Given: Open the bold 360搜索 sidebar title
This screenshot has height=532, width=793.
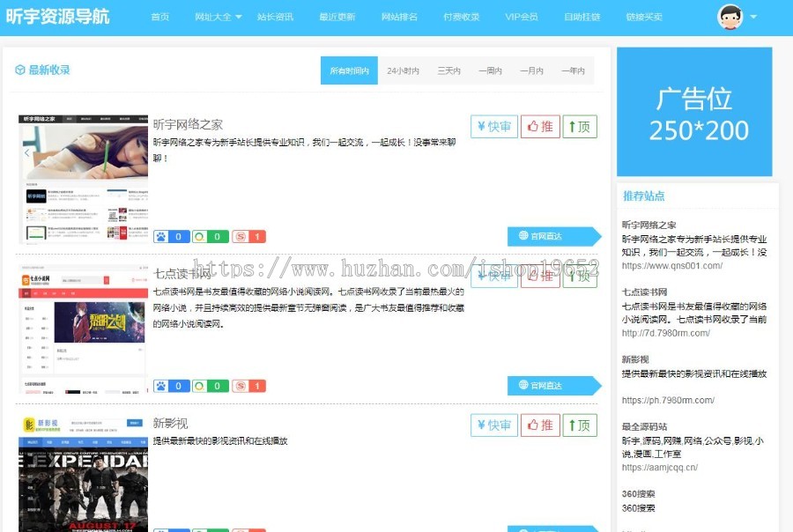Looking at the screenshot, I should pyautogui.click(x=638, y=494).
